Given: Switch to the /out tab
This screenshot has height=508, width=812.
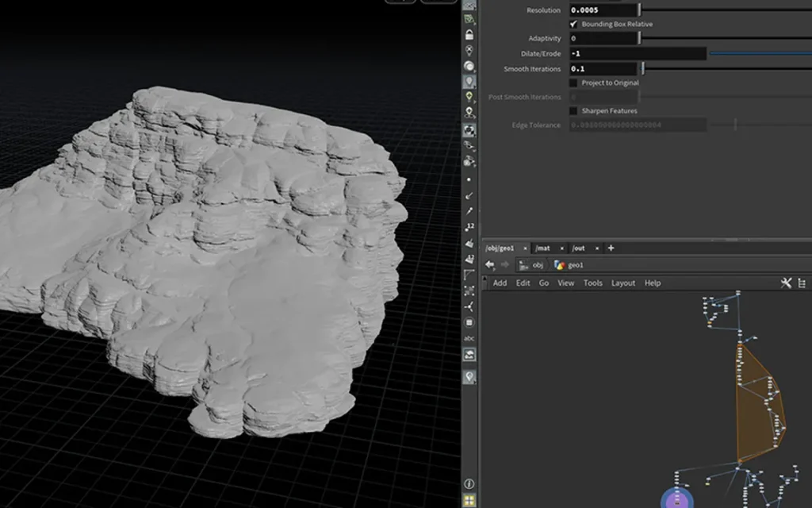Looking at the screenshot, I should pyautogui.click(x=578, y=248).
